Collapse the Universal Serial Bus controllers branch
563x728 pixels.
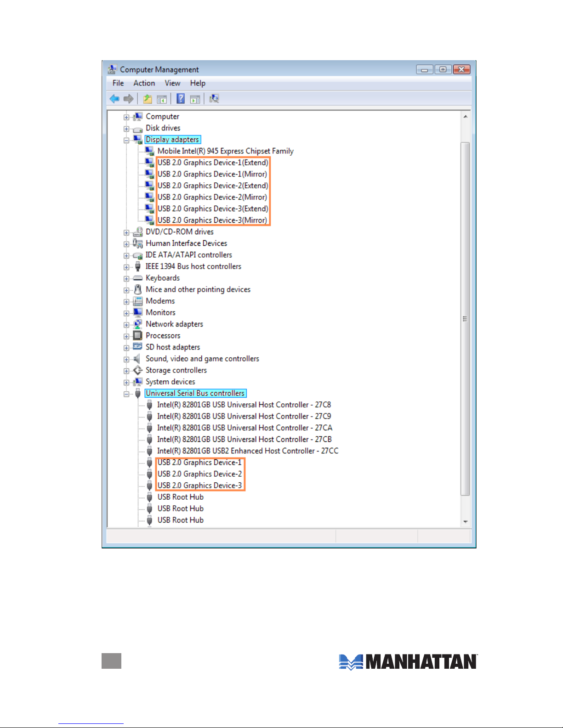coord(126,394)
